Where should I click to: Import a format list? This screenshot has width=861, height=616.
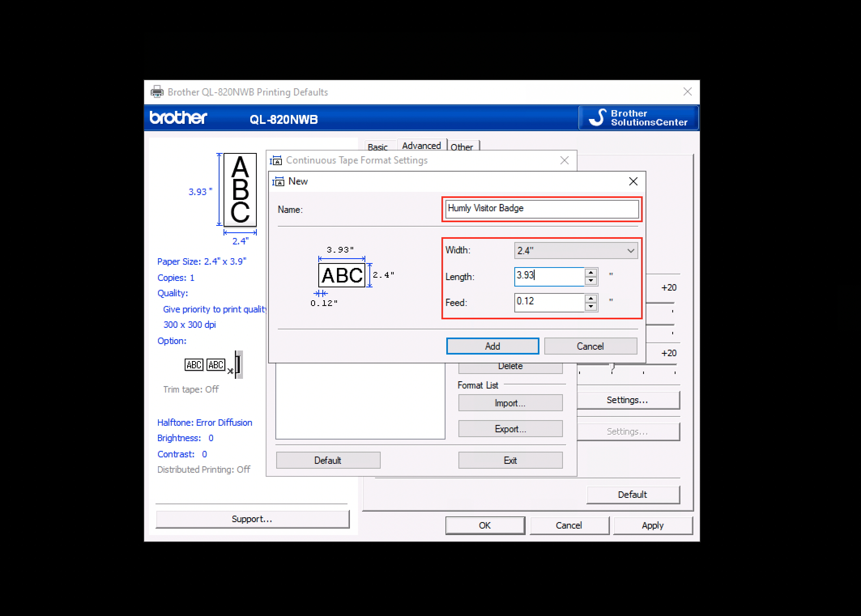(x=510, y=403)
